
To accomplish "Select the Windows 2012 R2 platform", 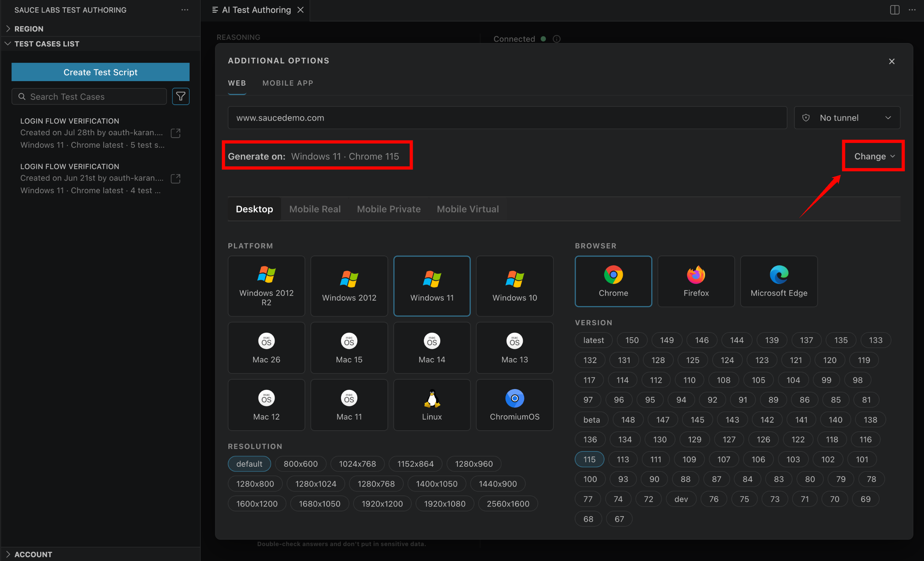I will [x=266, y=286].
